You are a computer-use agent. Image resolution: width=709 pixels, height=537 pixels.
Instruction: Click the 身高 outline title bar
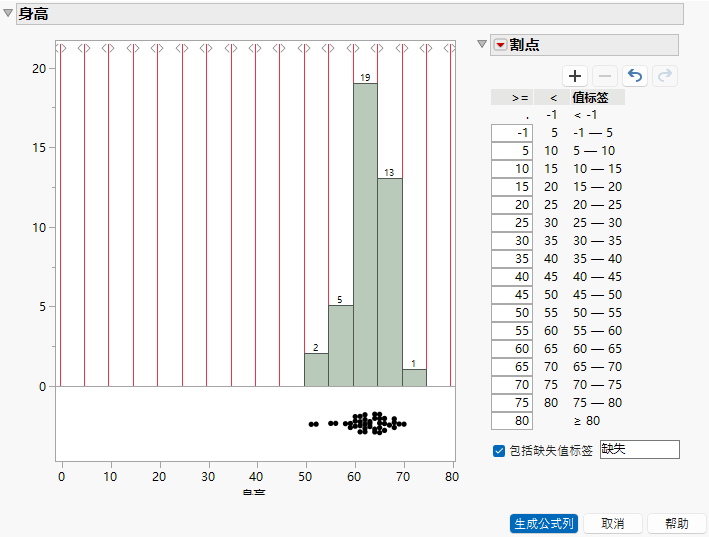pyautogui.click(x=350, y=14)
